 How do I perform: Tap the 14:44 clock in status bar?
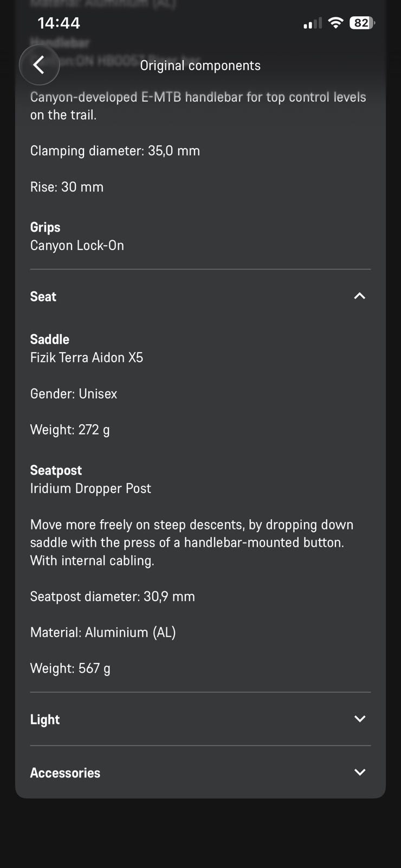pyautogui.click(x=59, y=23)
